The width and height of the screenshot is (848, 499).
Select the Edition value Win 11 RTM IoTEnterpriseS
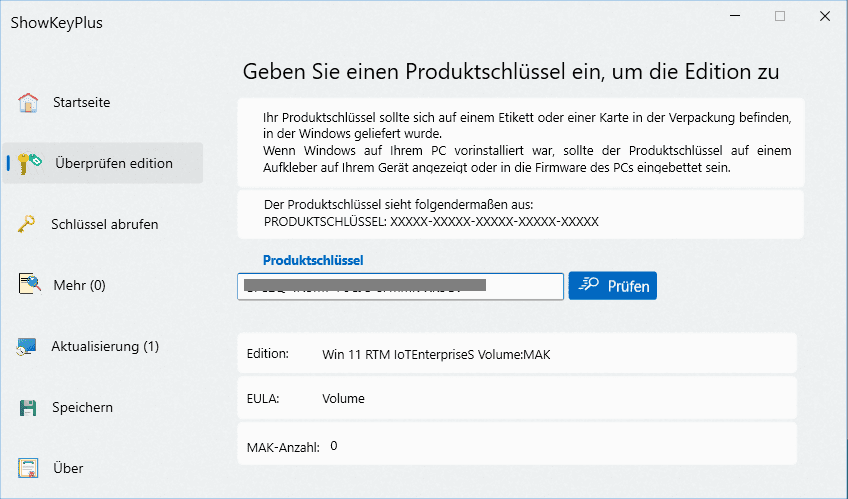pyautogui.click(x=436, y=355)
